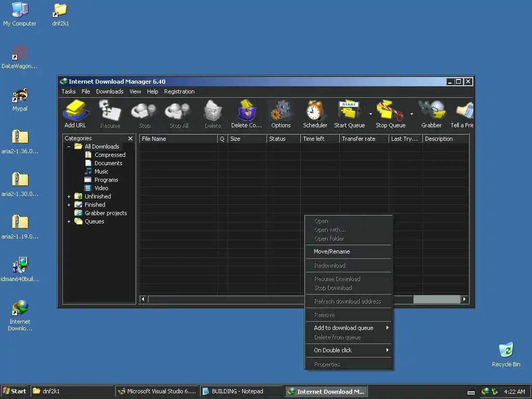
Task: Expand the Queues category node
Action: [x=69, y=221]
